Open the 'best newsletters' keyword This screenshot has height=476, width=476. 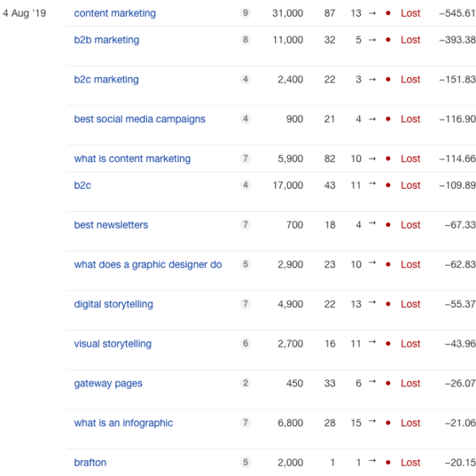tap(111, 225)
